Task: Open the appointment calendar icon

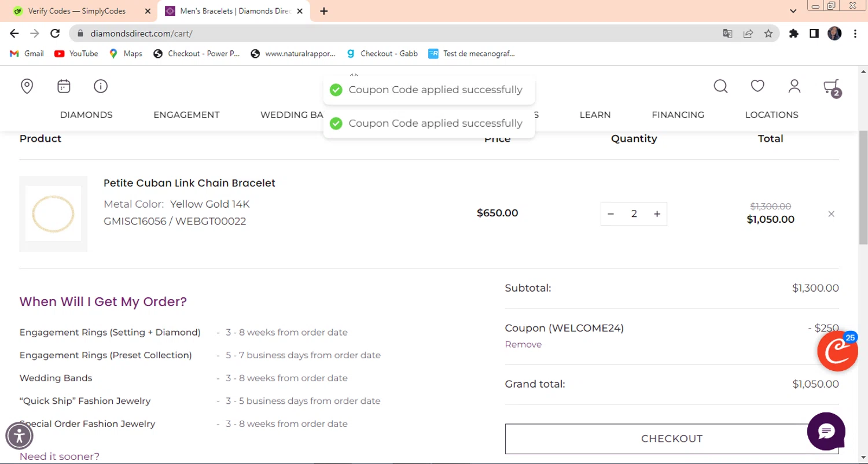Action: point(64,87)
